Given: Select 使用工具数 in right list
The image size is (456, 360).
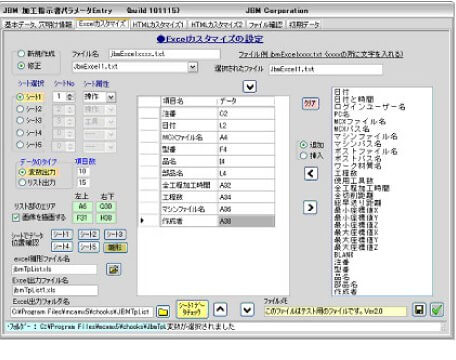Looking at the screenshot, I should click(354, 180).
